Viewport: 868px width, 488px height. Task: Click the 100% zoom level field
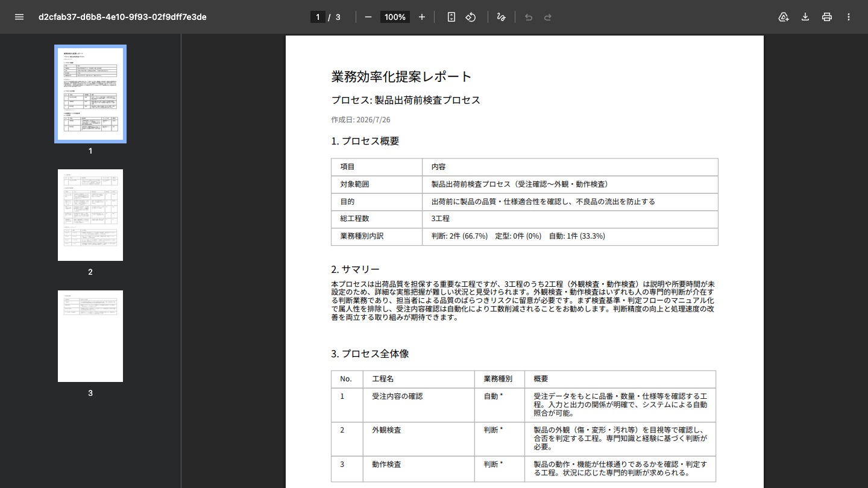395,17
